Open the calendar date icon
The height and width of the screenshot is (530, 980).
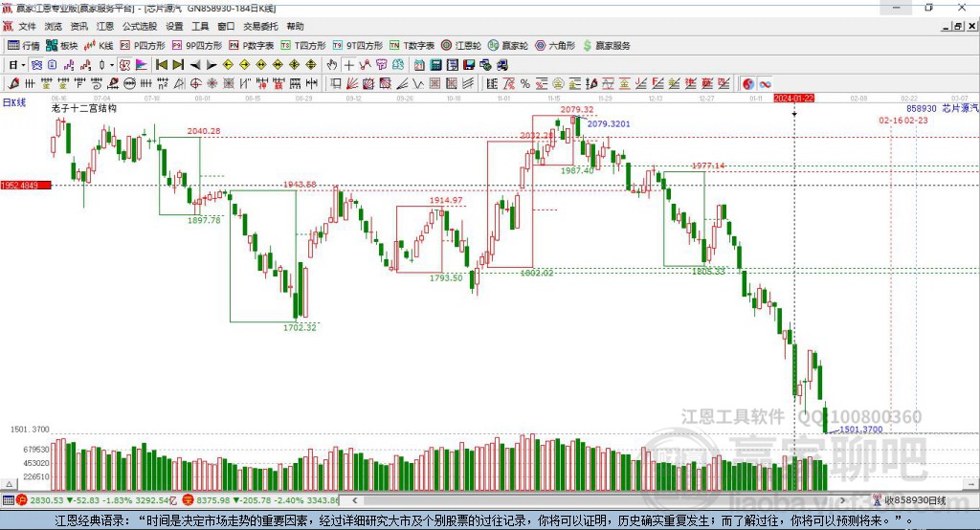pyautogui.click(x=419, y=65)
